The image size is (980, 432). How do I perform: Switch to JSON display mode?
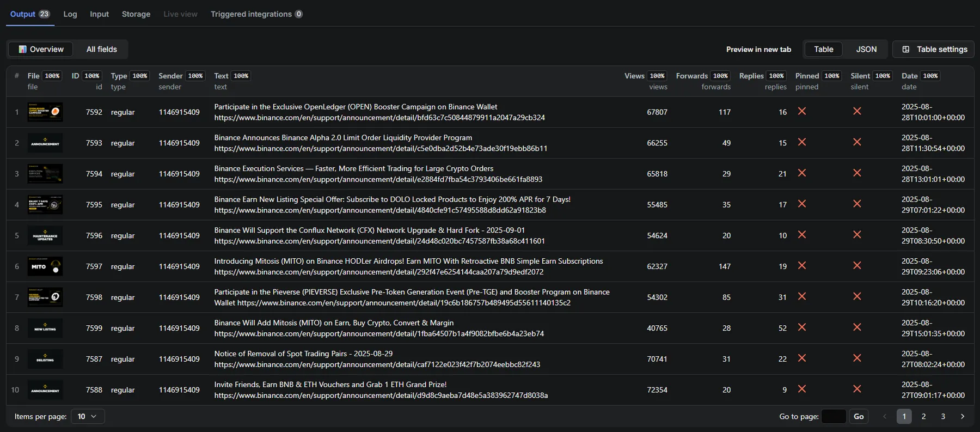tap(866, 49)
